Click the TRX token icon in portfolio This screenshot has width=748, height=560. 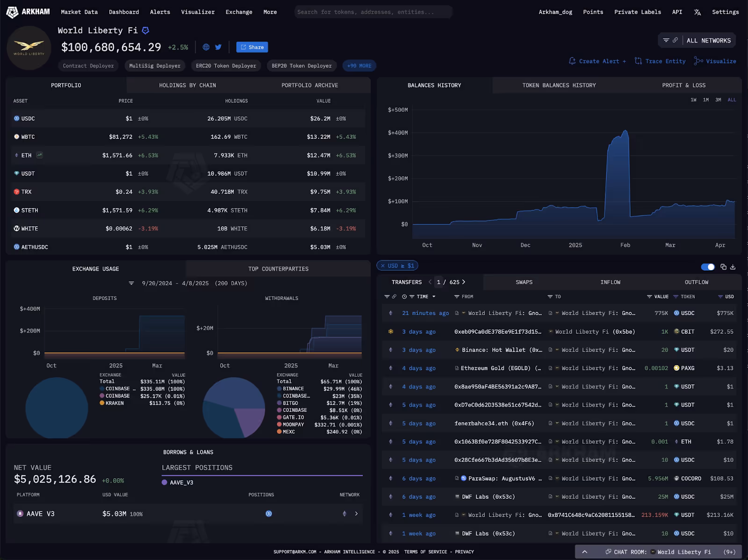pyautogui.click(x=16, y=192)
